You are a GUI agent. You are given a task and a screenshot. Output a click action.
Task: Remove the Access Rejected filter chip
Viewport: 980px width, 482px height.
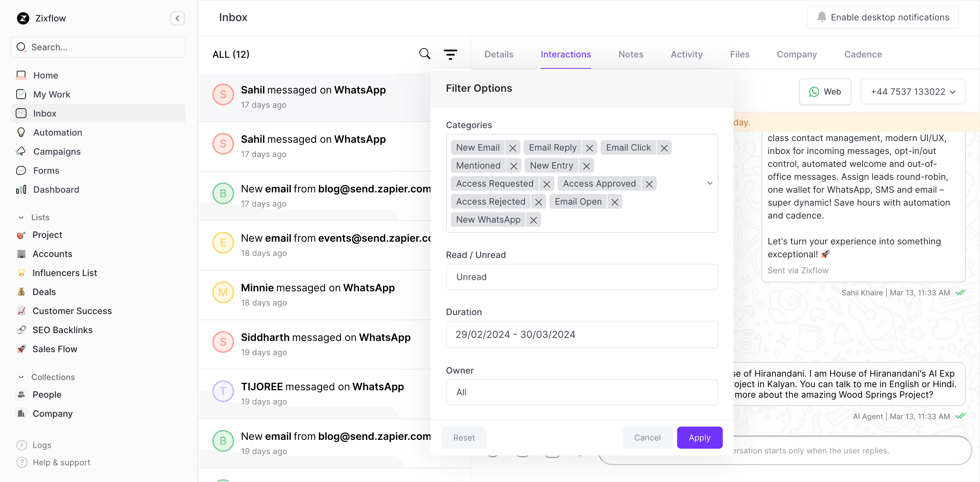(x=538, y=202)
